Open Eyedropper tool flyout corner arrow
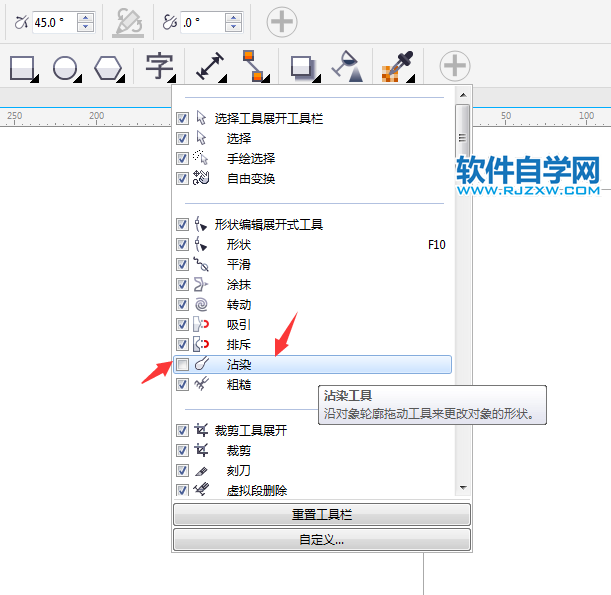 (x=411, y=79)
